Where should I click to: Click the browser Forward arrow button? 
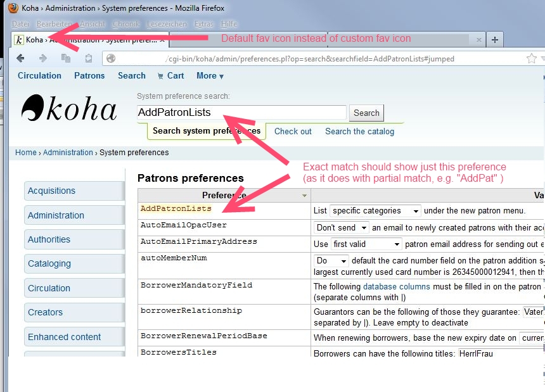pyautogui.click(x=43, y=58)
